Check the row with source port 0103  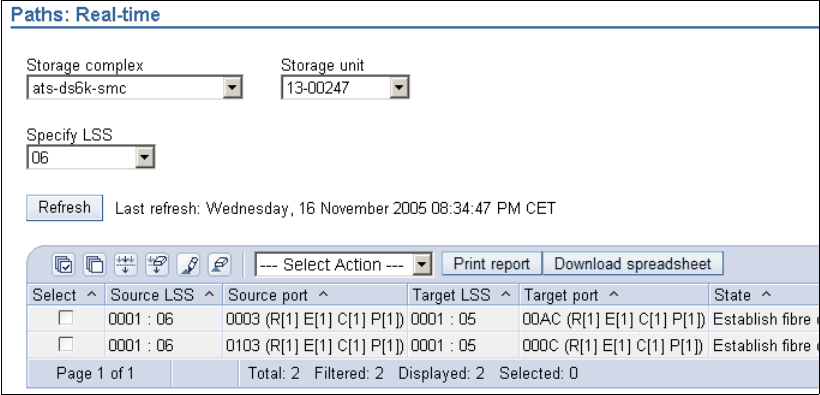[x=66, y=344]
